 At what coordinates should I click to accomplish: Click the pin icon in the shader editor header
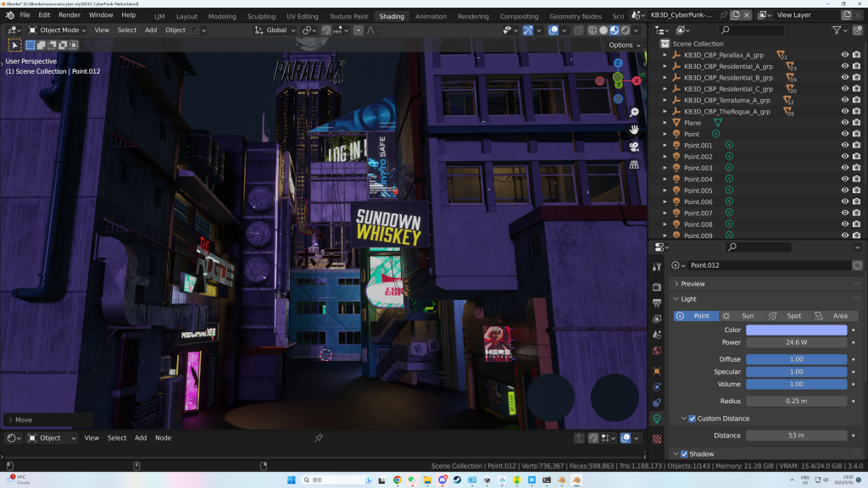point(319,438)
